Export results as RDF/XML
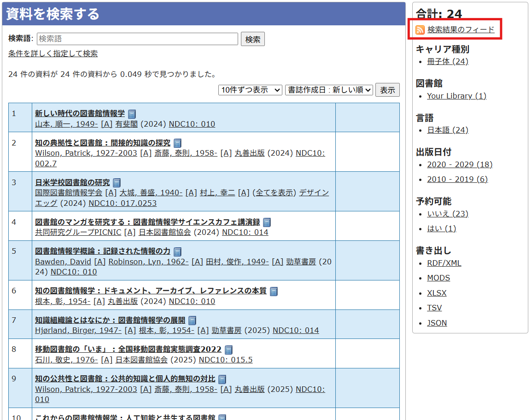 [x=444, y=263]
